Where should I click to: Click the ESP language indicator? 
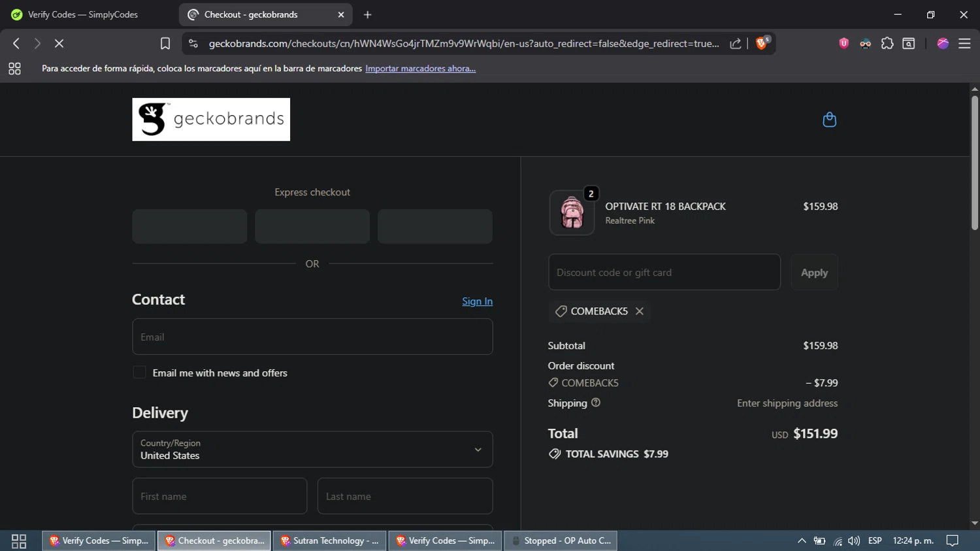pos(875,541)
